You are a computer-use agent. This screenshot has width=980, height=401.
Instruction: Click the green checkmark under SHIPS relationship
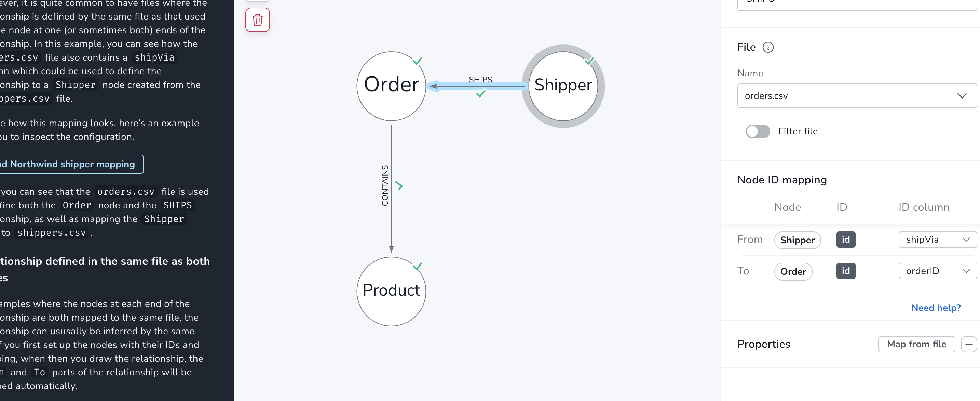coord(480,93)
